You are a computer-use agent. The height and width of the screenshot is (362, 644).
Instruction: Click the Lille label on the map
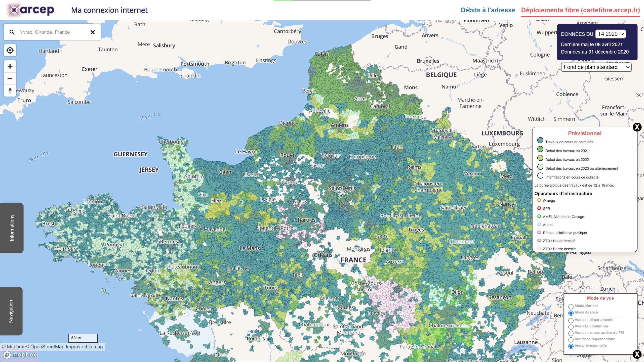pyautogui.click(x=373, y=75)
